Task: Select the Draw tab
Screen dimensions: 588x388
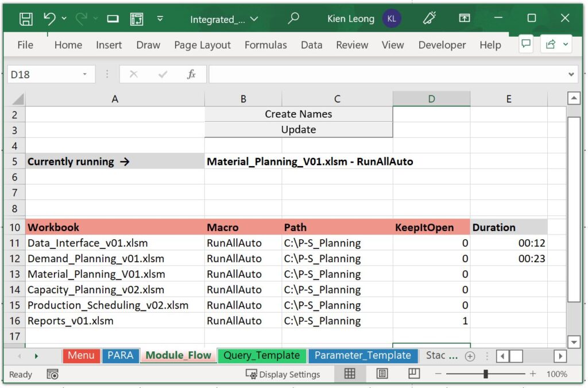Action: click(x=148, y=45)
